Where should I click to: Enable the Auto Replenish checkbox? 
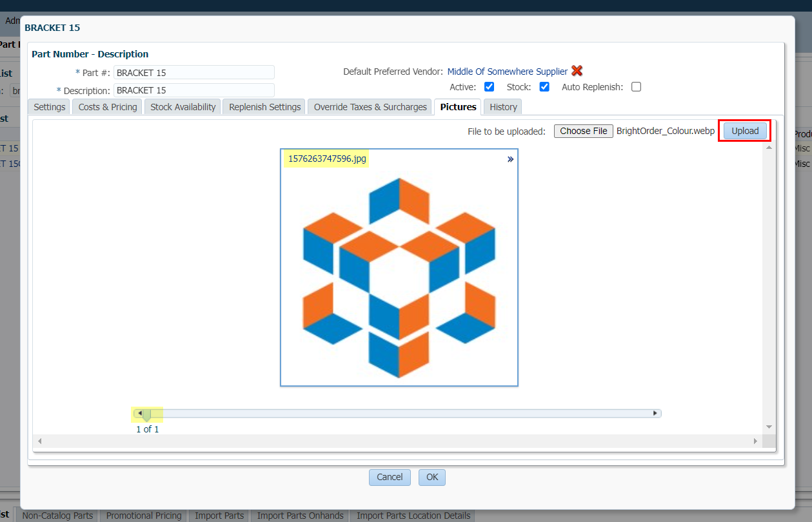[x=636, y=87]
